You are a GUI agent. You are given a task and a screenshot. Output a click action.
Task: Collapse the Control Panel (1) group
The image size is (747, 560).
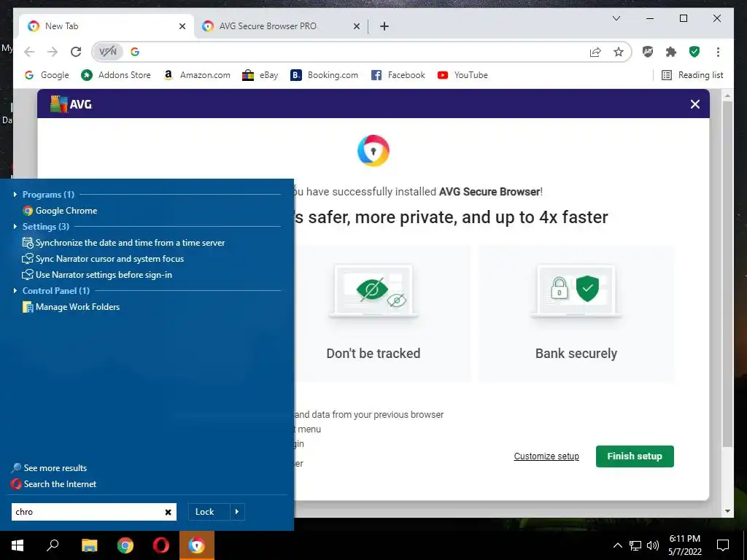click(15, 290)
